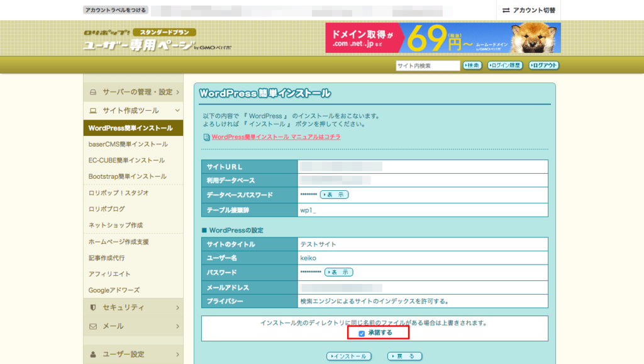Open Googleアドワーズ

[114, 290]
